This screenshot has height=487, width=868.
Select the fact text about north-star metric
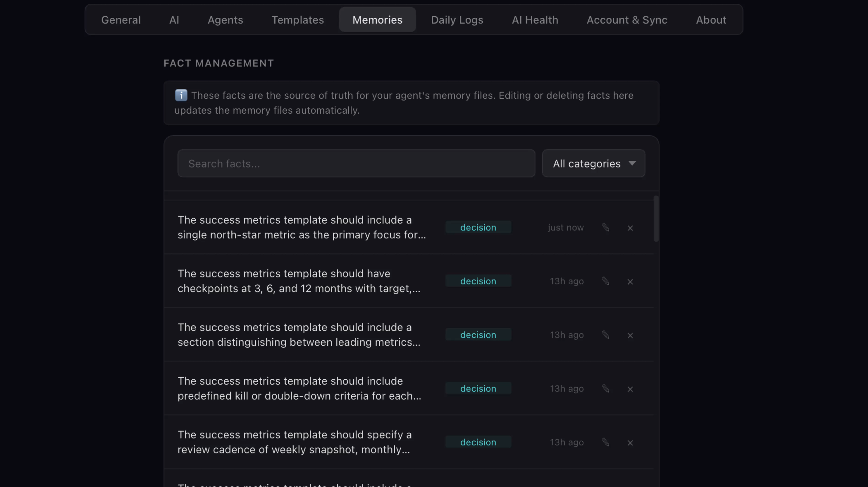(x=302, y=227)
